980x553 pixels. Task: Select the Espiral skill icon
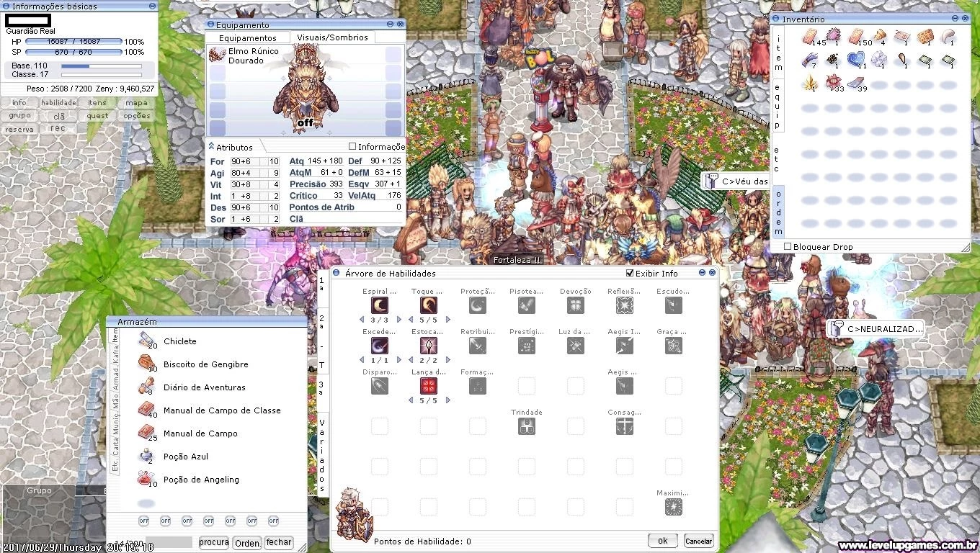pos(380,305)
